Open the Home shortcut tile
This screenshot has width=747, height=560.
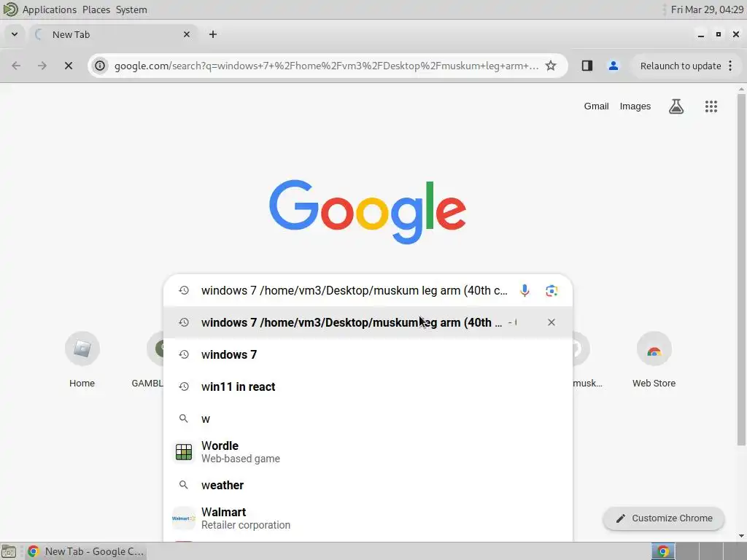(82, 360)
